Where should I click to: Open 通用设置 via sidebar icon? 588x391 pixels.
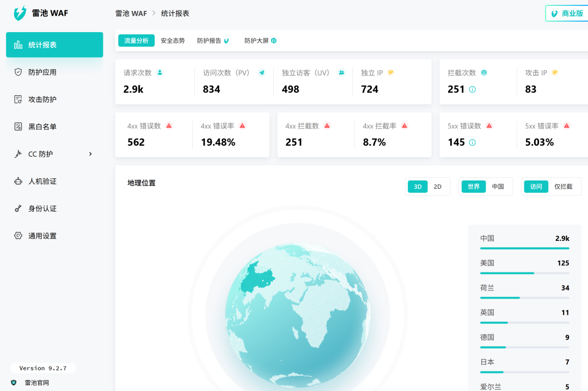pyautogui.click(x=41, y=235)
